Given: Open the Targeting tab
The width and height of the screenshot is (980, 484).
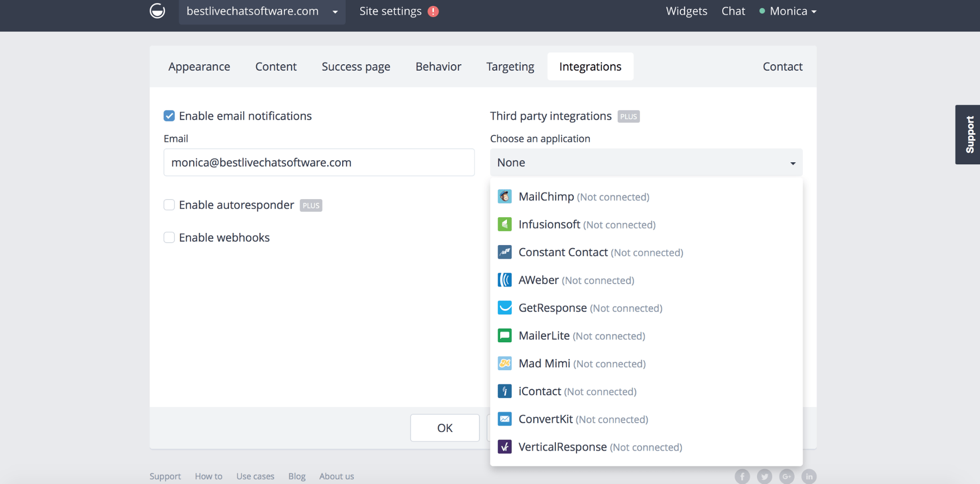Looking at the screenshot, I should pos(510,67).
